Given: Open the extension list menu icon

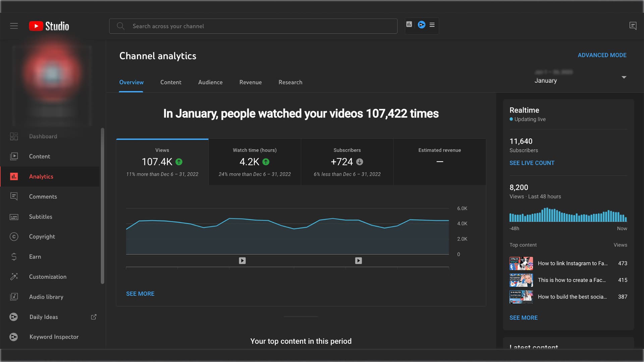Looking at the screenshot, I should click(432, 25).
